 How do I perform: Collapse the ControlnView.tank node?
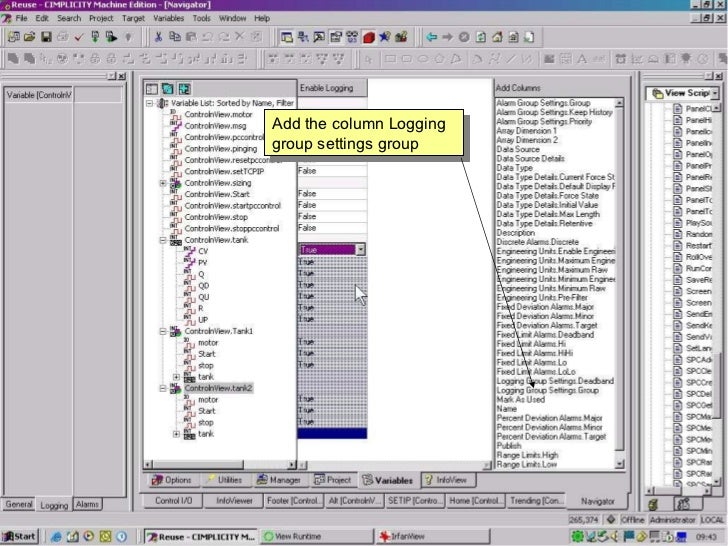163,240
